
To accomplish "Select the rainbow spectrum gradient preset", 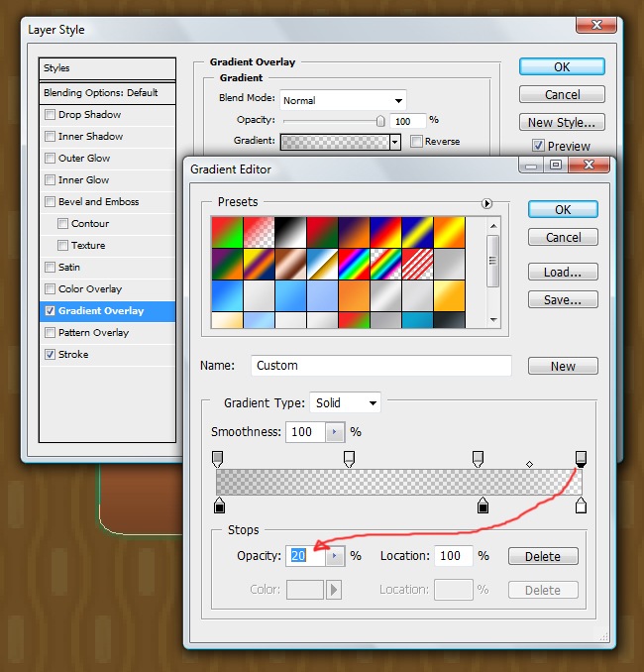I will point(354,262).
